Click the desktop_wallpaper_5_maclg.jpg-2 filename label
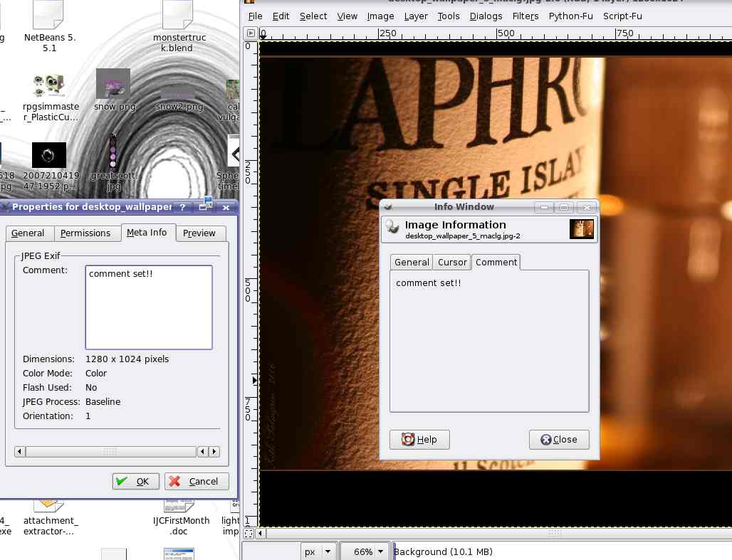The image size is (732, 560). pyautogui.click(x=463, y=236)
